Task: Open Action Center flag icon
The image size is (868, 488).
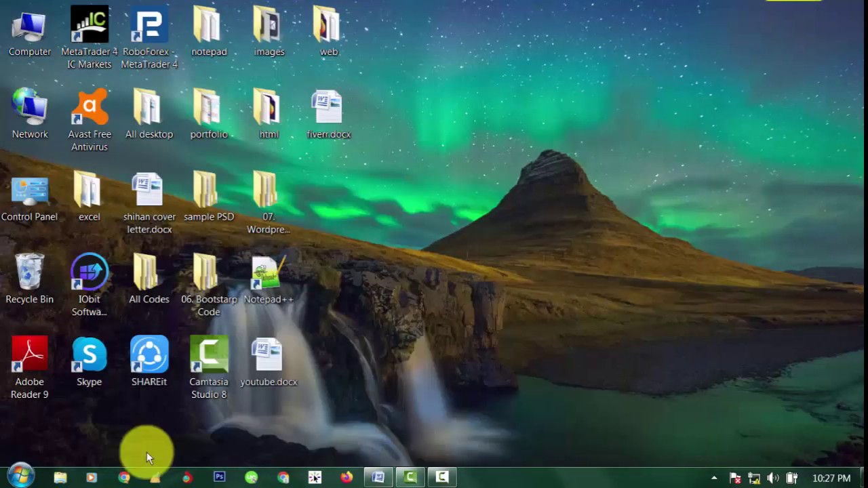Action: 735,478
